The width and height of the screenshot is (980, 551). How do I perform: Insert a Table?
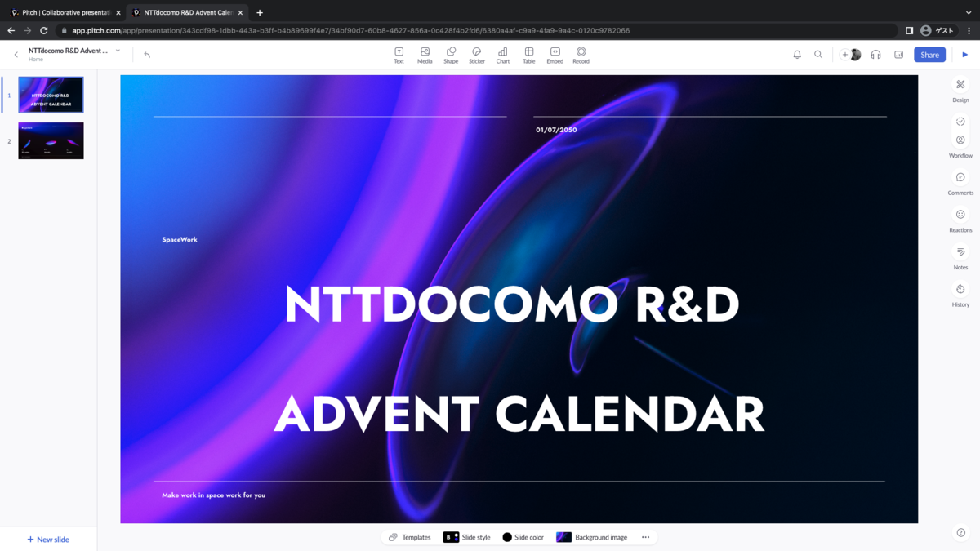click(529, 55)
